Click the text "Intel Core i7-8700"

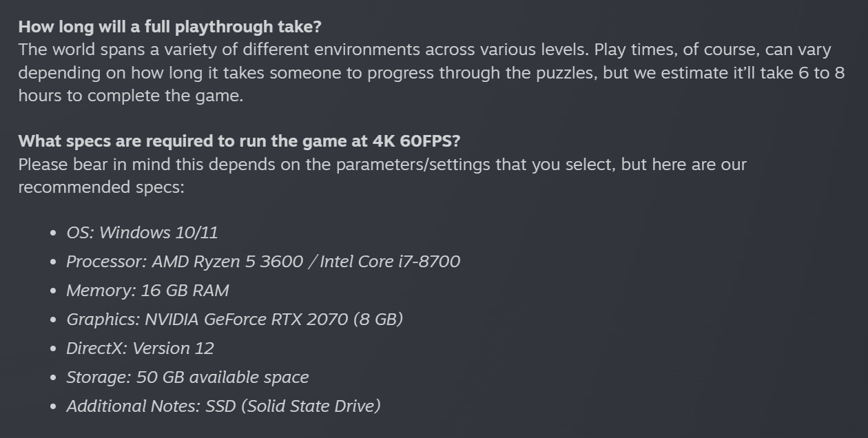point(390,262)
